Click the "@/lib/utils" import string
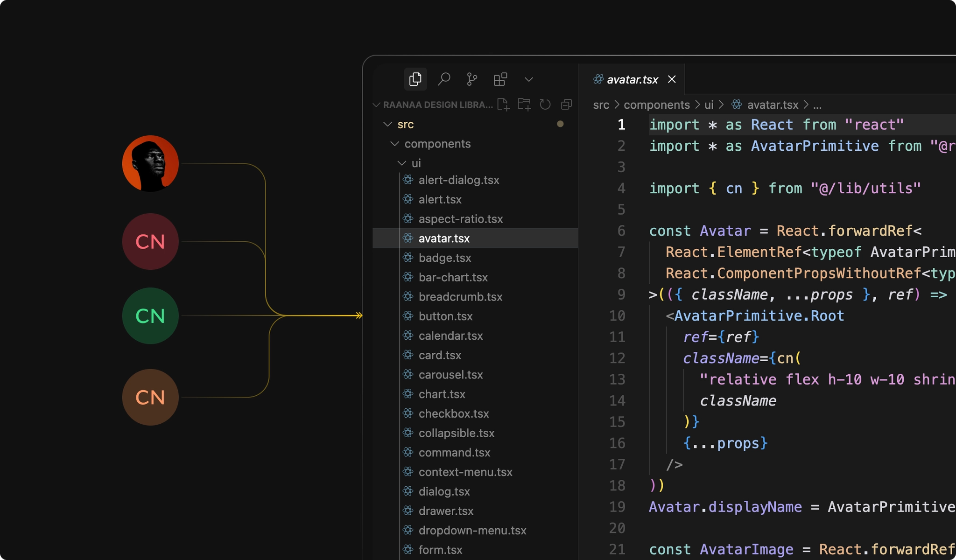 pyautogui.click(x=866, y=189)
